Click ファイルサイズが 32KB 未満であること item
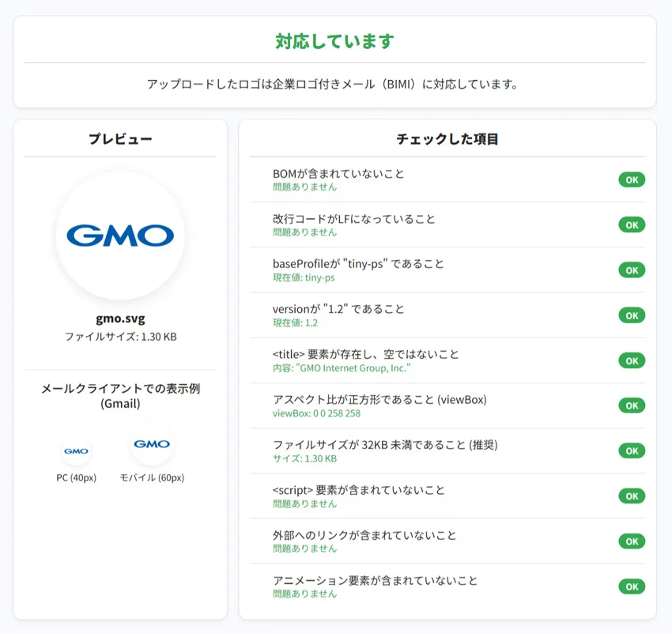Screen dimensions: 672x633 pyautogui.click(x=385, y=445)
